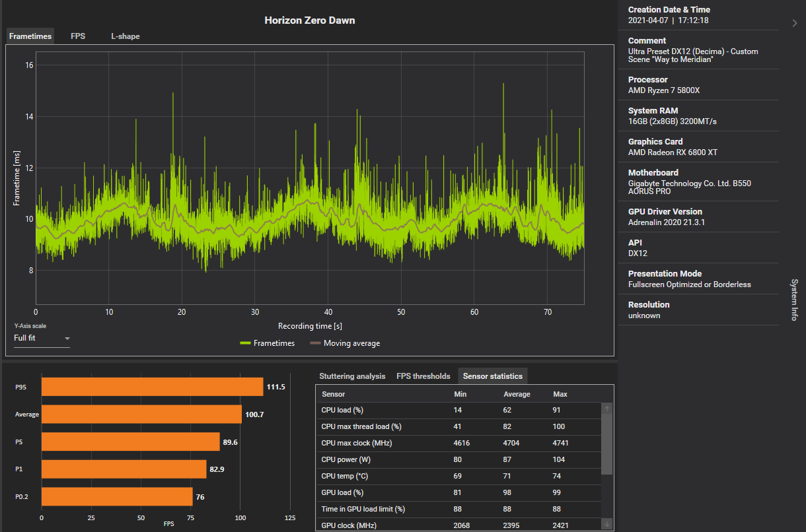Click the 2421 max GPU clock cell

[561, 525]
